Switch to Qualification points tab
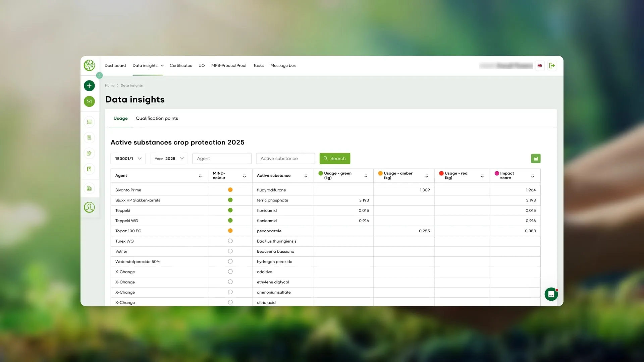The image size is (644, 362). point(157,118)
